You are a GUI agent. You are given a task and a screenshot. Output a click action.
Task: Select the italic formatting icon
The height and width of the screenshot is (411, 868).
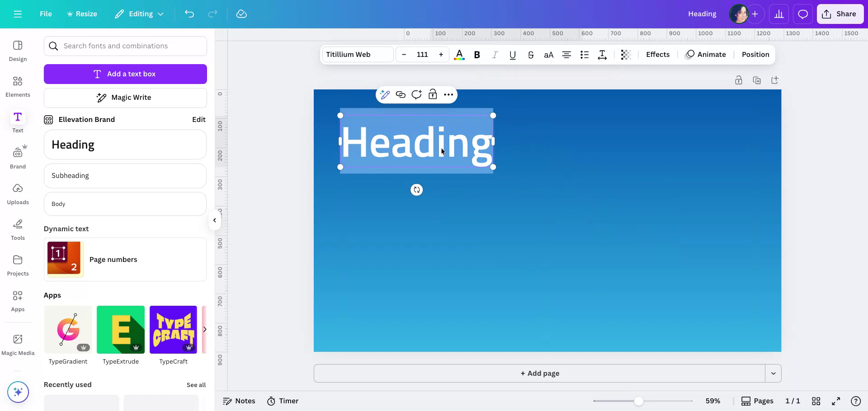point(495,54)
